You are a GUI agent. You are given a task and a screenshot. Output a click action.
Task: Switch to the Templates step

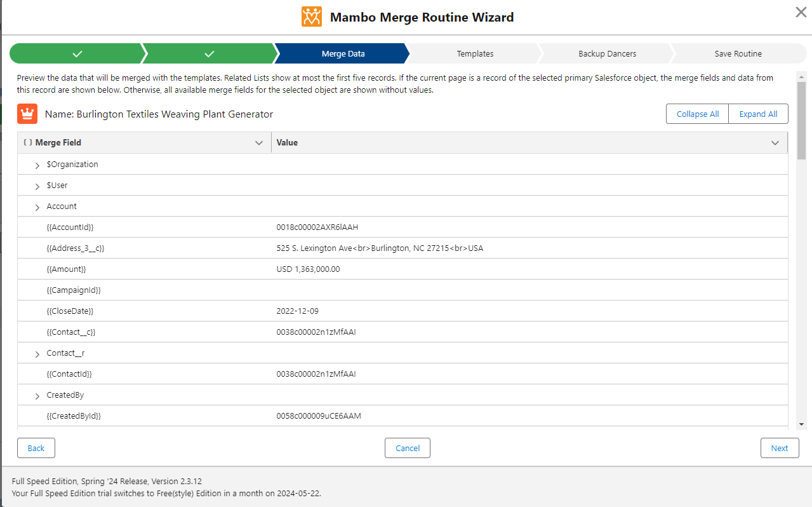coord(475,53)
